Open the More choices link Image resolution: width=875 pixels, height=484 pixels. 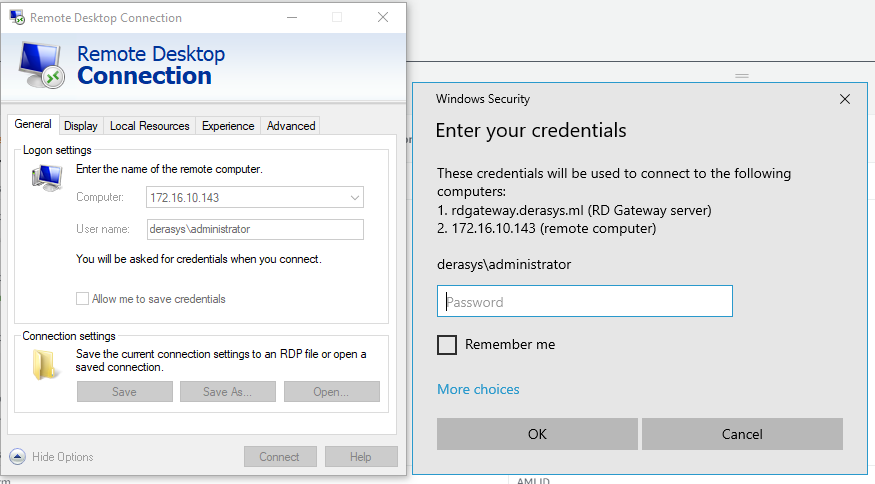(478, 390)
